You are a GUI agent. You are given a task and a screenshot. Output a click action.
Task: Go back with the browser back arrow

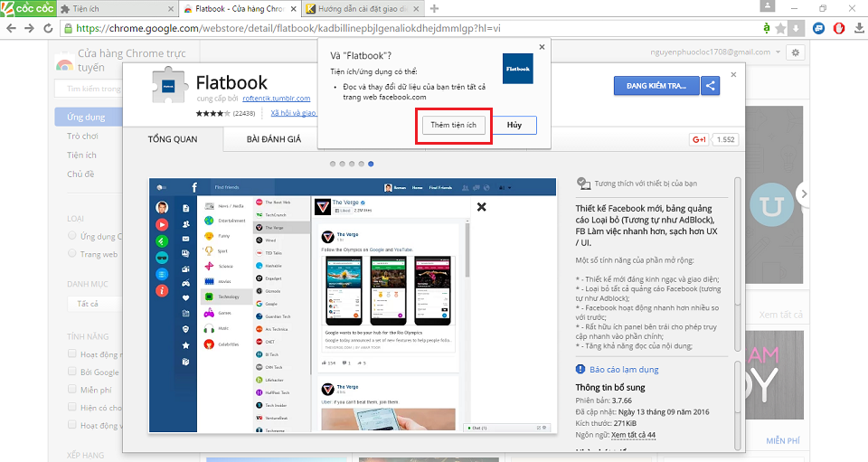coord(11,28)
